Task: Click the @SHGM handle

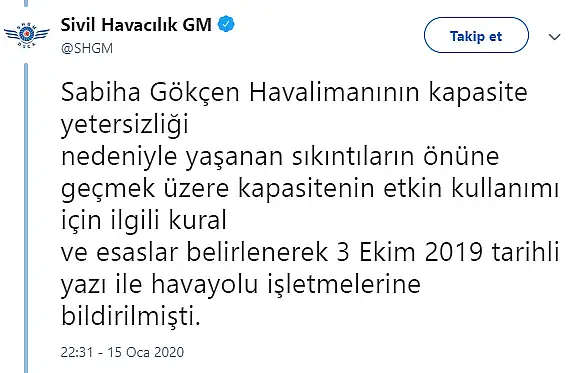Action: [x=87, y=49]
